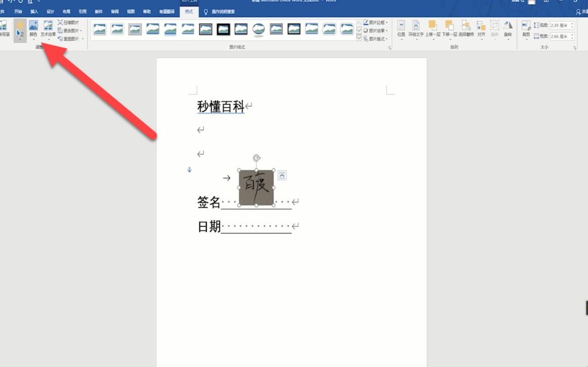Switch to the 插入 tab

(34, 12)
